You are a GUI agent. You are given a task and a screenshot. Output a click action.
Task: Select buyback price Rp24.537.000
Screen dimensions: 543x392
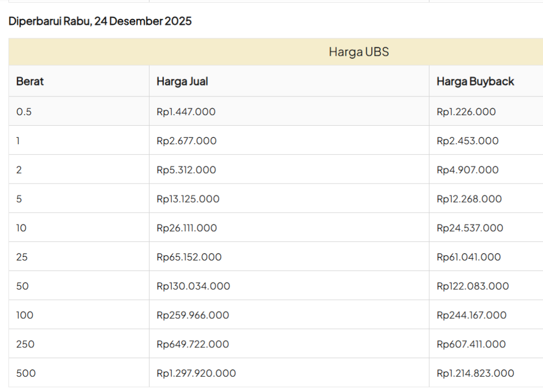[x=469, y=228]
